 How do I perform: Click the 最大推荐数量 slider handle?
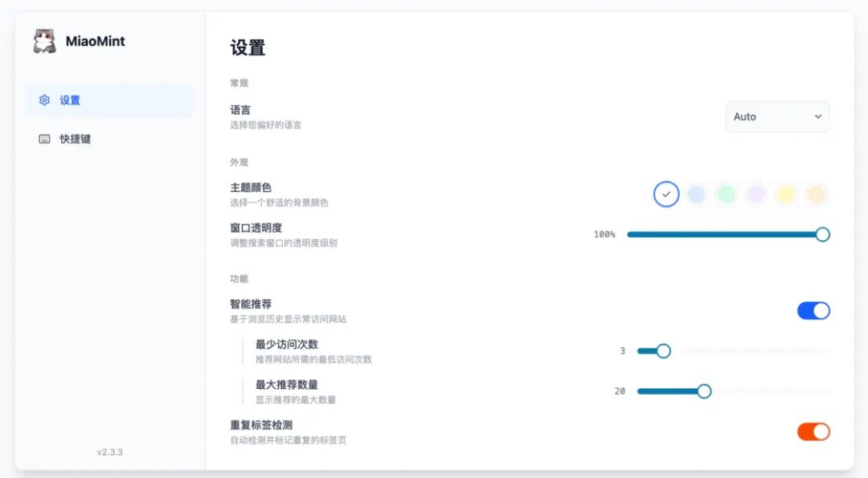pos(703,391)
